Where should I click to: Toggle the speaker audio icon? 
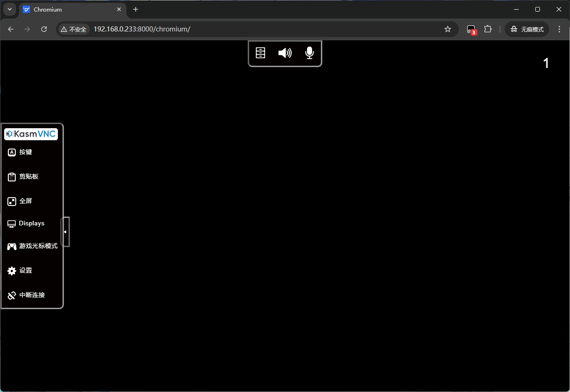(285, 53)
